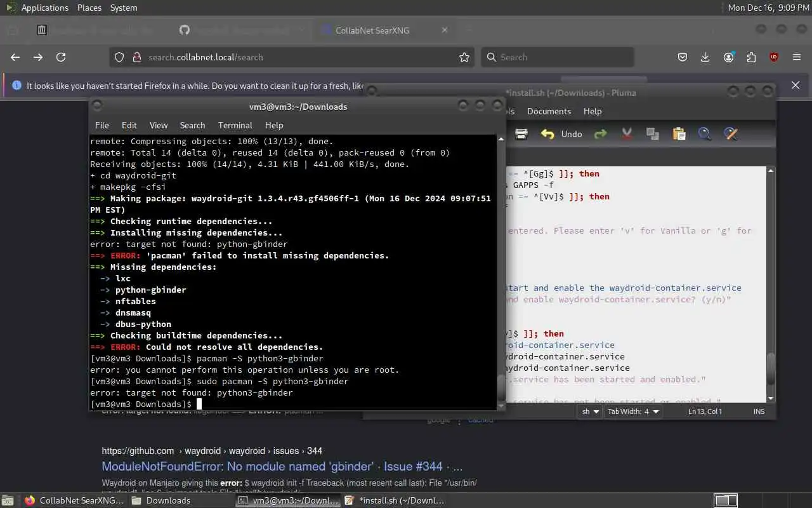Click the 'Ln 13, Col 1' status text
The width and height of the screenshot is (812, 508).
705,411
